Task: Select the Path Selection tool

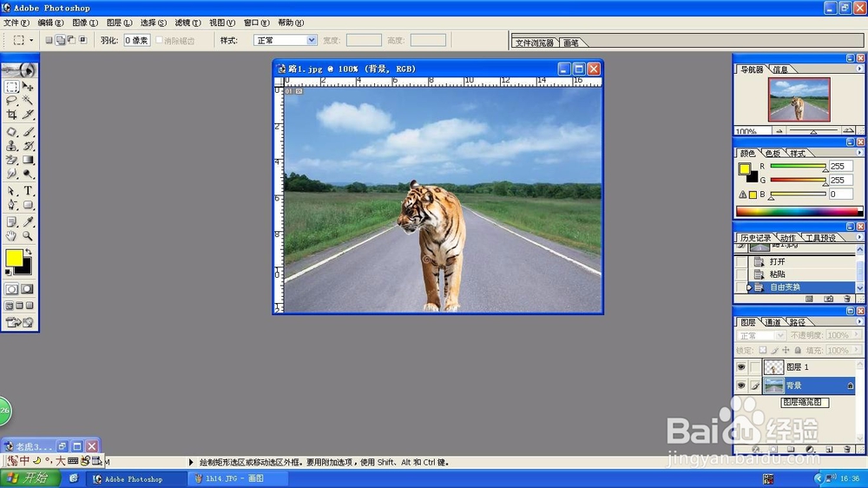Action: point(11,190)
